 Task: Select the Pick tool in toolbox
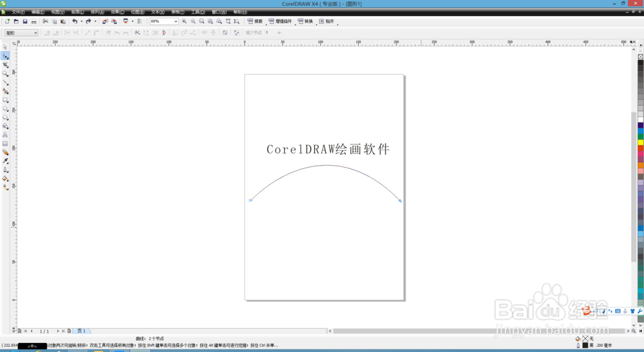click(5, 47)
